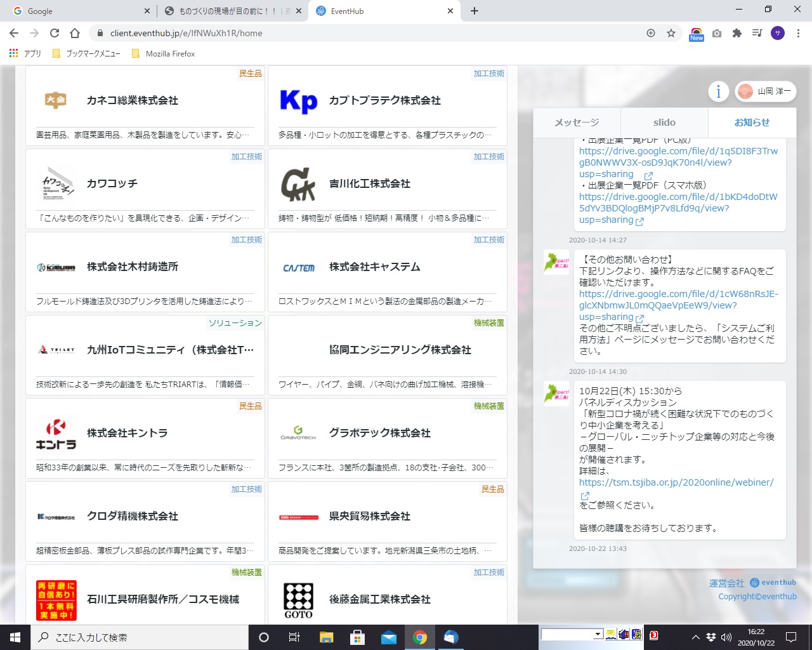Go back in browser history

tap(14, 33)
